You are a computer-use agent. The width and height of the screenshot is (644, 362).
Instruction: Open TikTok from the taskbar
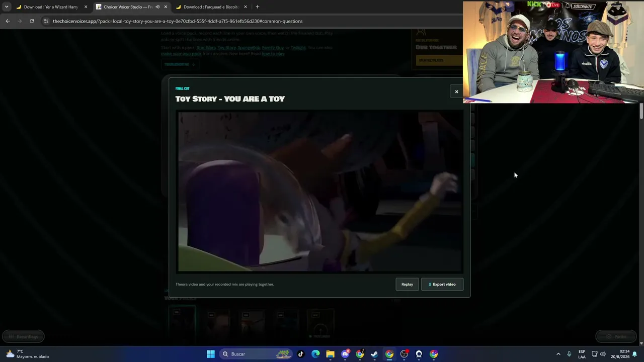coord(301,354)
